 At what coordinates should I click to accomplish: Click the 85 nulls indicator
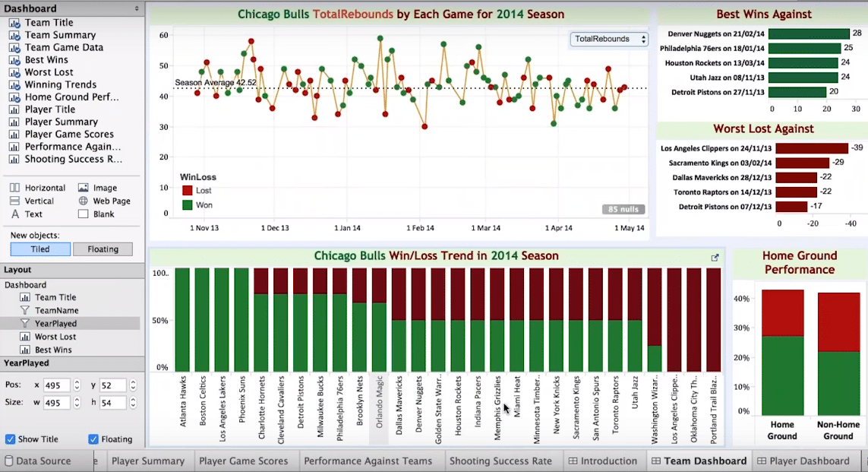(x=623, y=210)
